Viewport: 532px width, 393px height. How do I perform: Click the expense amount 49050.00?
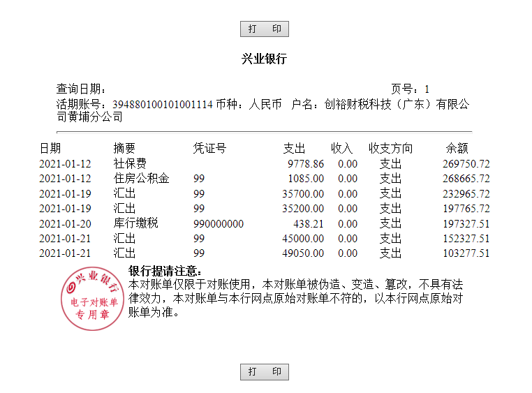click(x=303, y=253)
